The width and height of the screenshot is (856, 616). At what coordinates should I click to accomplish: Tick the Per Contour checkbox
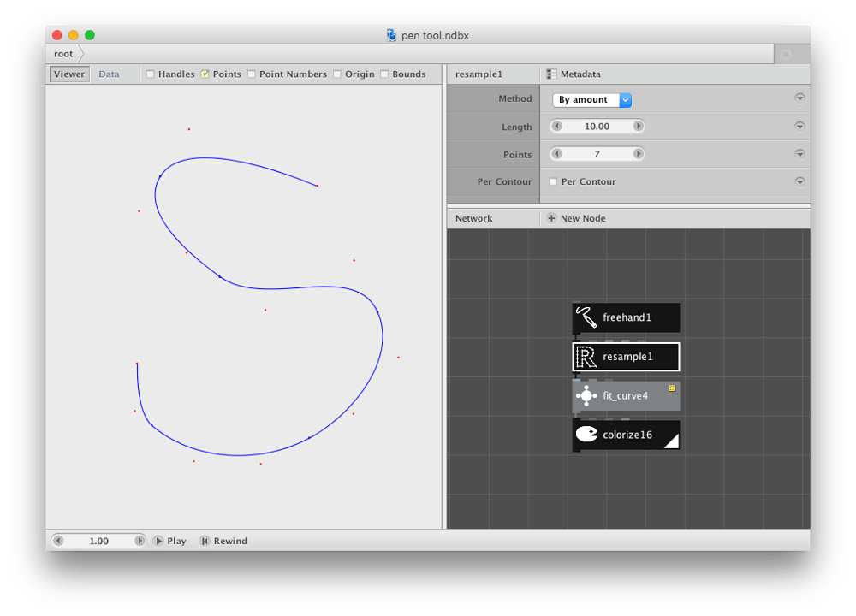(553, 181)
